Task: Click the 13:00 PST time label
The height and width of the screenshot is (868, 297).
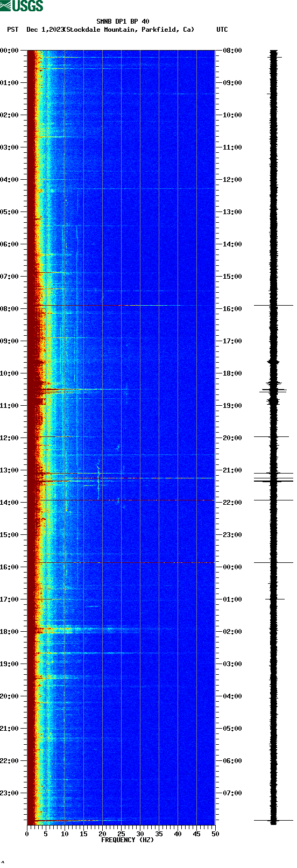Action: 9,470
